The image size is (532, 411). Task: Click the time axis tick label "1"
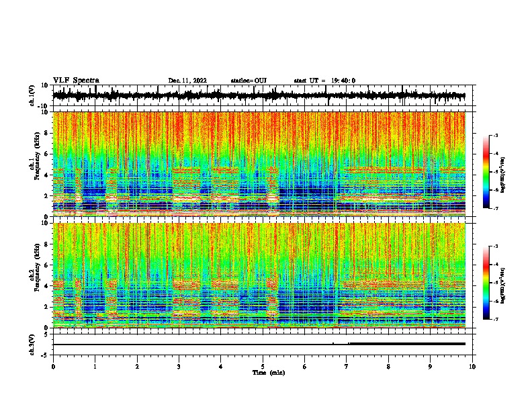[95, 367]
